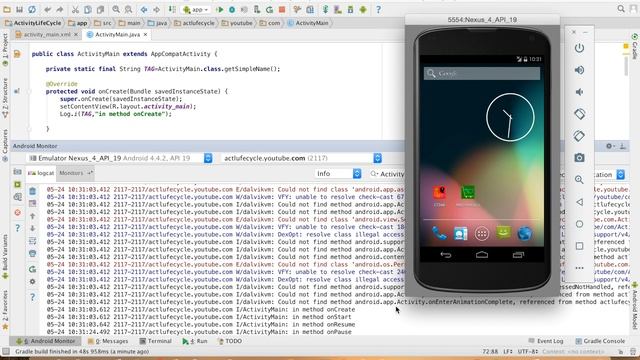The width and height of the screenshot is (640, 360).
Task: Open the Run tool window tab
Action: point(195,341)
